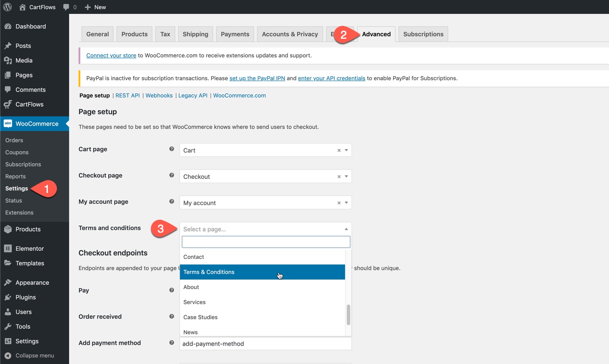Viewport: 609px width, 364px height.
Task: Click help icon next to Checkout page
Action: point(172,175)
